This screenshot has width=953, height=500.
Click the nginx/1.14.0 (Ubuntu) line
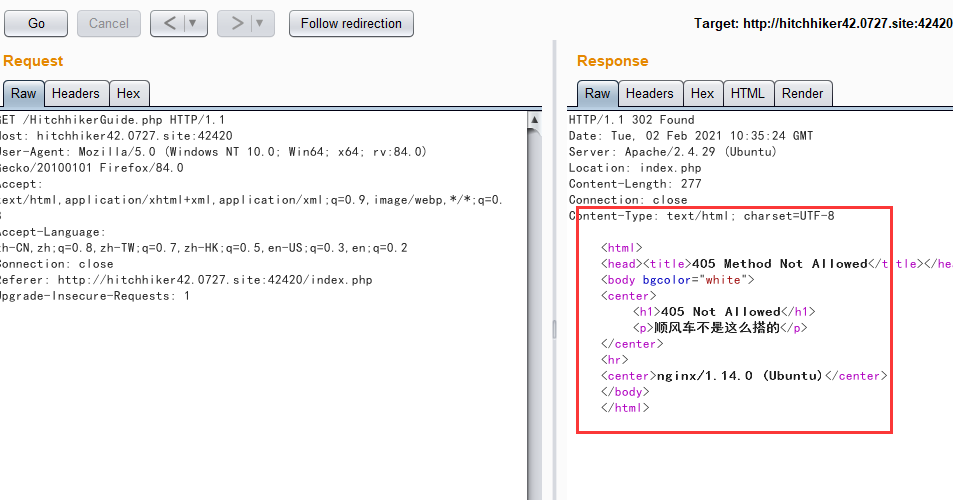click(745, 375)
